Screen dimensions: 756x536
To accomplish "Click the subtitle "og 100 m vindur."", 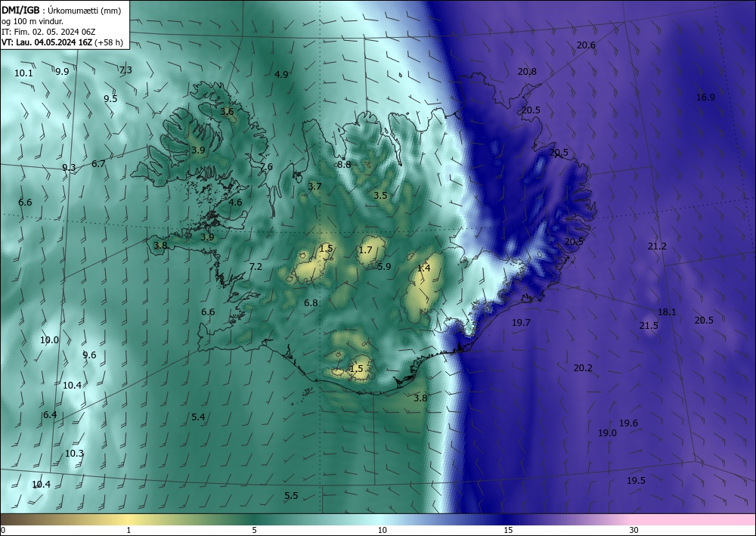I will tap(33, 21).
